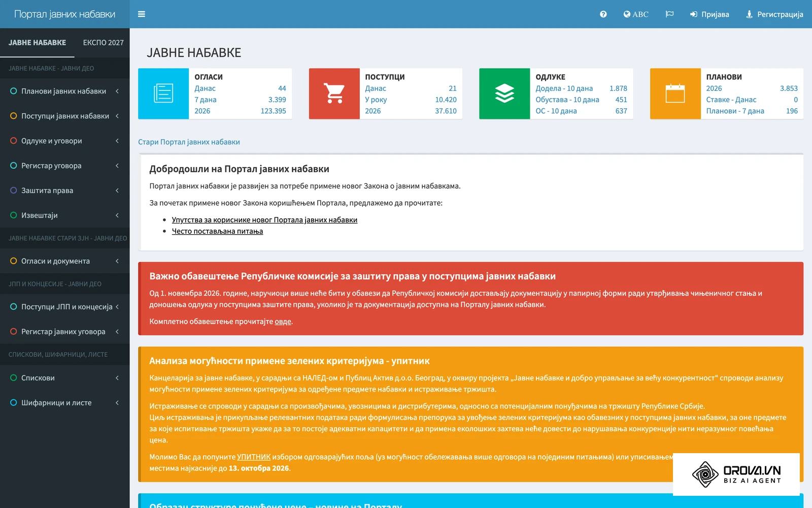
Task: Select the ЈАВНЕ НАБАВКЕ sidebar tab
Action: tap(37, 43)
